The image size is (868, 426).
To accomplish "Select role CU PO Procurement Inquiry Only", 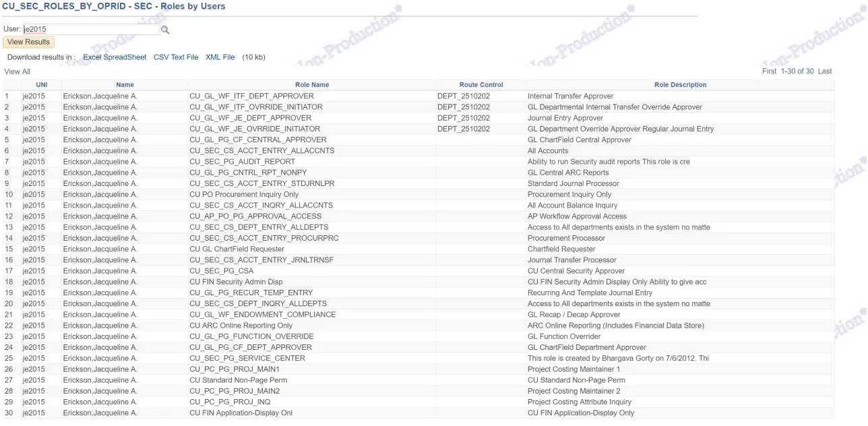I will pos(244,194).
